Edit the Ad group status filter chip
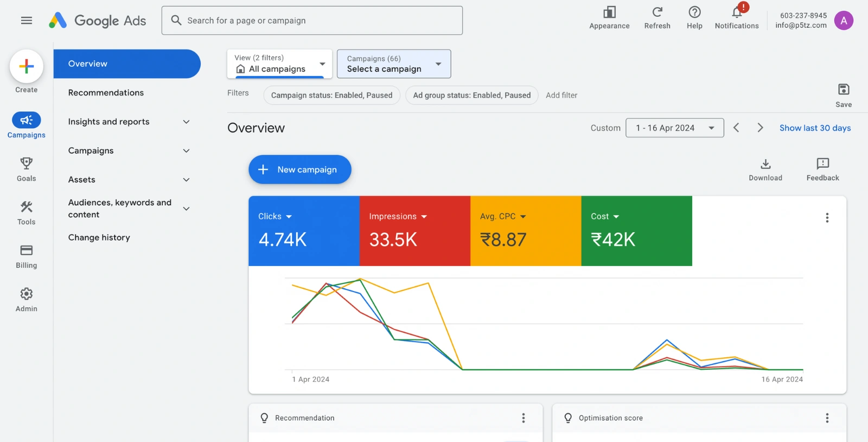 [472, 95]
